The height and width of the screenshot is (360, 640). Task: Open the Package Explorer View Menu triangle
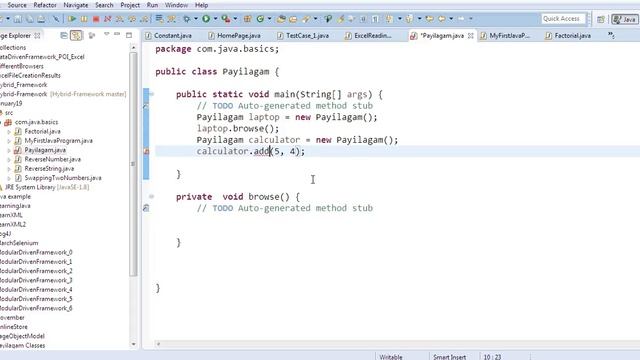click(x=107, y=34)
